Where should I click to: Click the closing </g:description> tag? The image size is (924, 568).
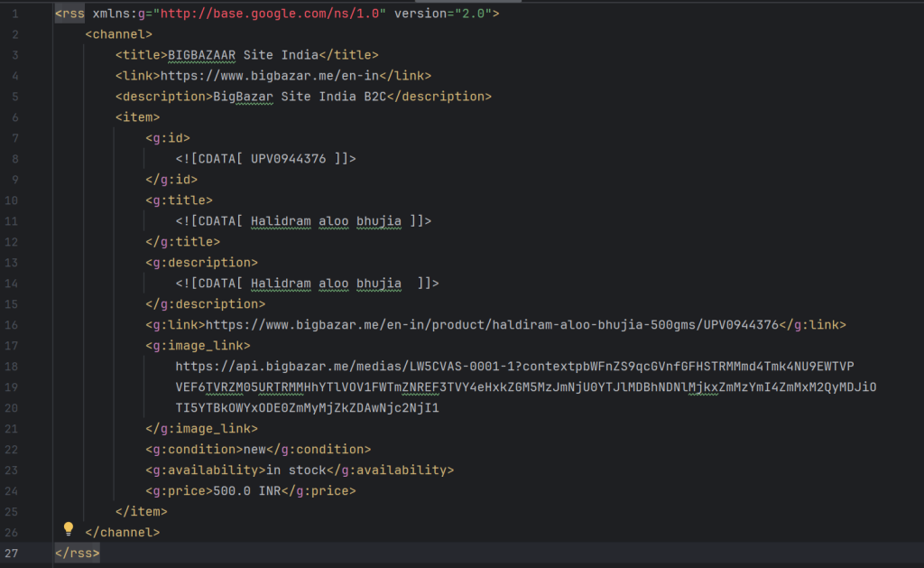click(x=206, y=303)
